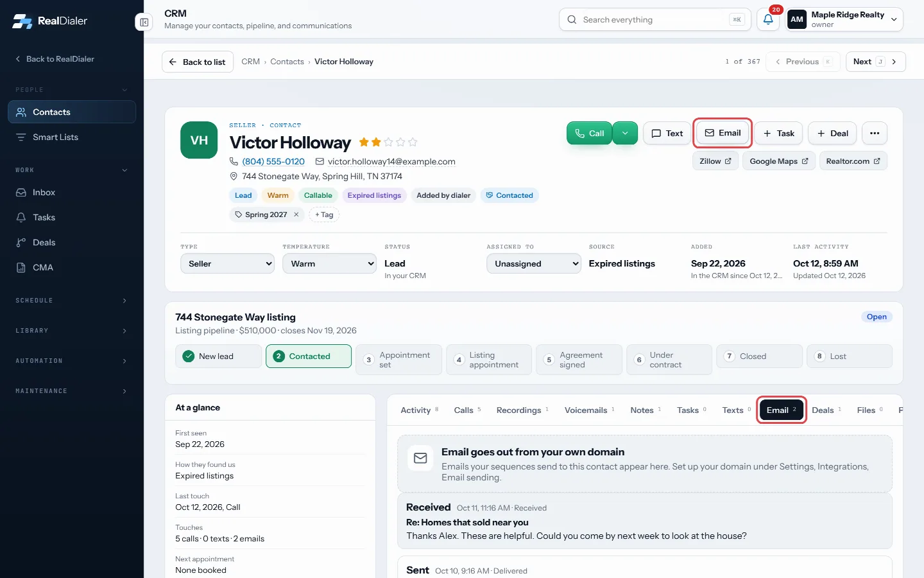Create a new deal
This screenshot has height=578, width=924.
832,133
